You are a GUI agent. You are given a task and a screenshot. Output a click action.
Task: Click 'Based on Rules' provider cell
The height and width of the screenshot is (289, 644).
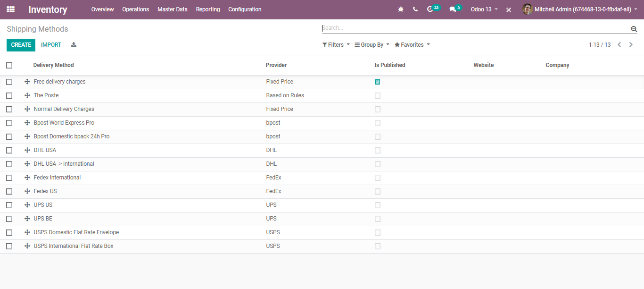[x=285, y=95]
